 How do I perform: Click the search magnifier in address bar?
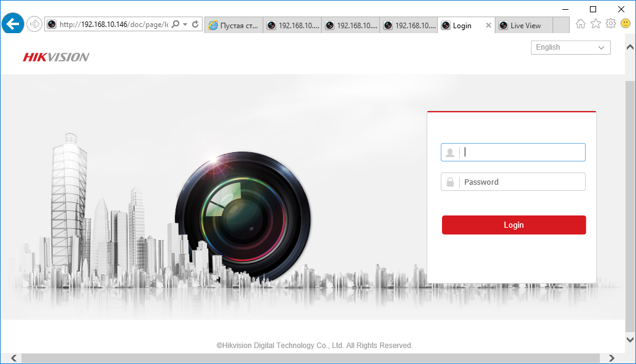pos(175,25)
